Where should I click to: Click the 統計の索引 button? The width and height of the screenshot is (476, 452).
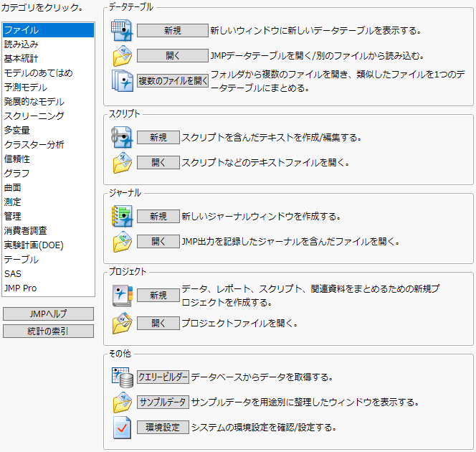[x=48, y=331]
